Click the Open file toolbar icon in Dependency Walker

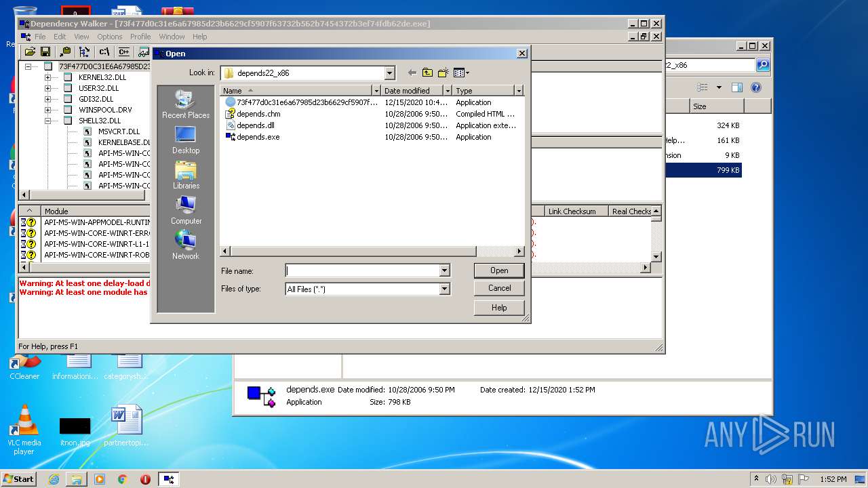click(30, 52)
